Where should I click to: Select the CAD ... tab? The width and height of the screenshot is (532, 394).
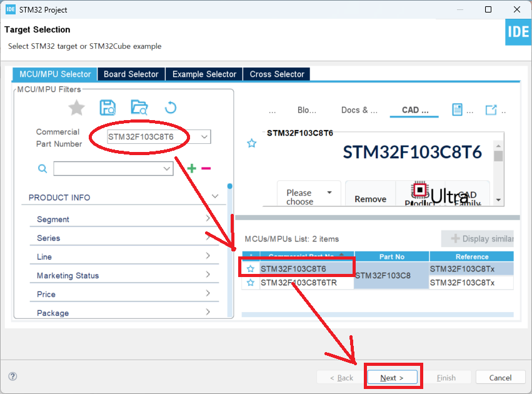point(414,110)
